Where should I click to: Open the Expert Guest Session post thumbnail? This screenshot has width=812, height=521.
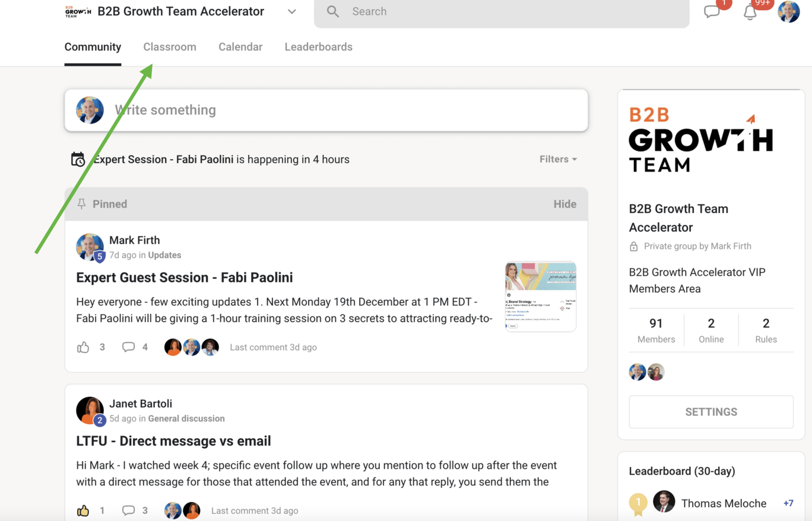tap(541, 297)
